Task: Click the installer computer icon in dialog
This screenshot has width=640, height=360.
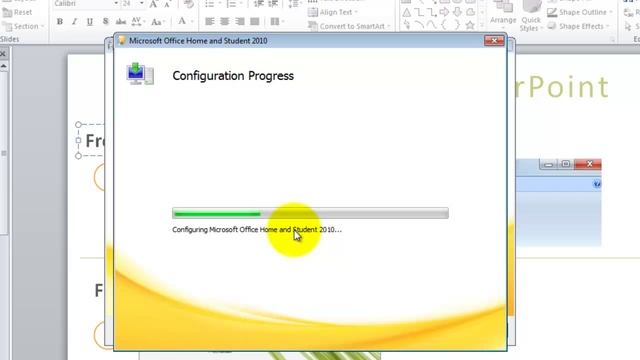Action: pyautogui.click(x=140, y=74)
